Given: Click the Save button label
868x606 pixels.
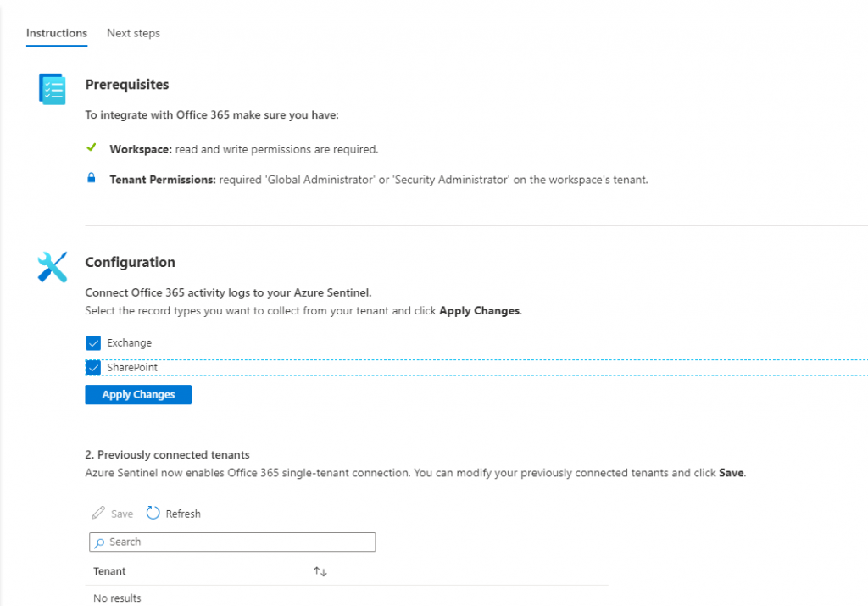Looking at the screenshot, I should pos(122,514).
